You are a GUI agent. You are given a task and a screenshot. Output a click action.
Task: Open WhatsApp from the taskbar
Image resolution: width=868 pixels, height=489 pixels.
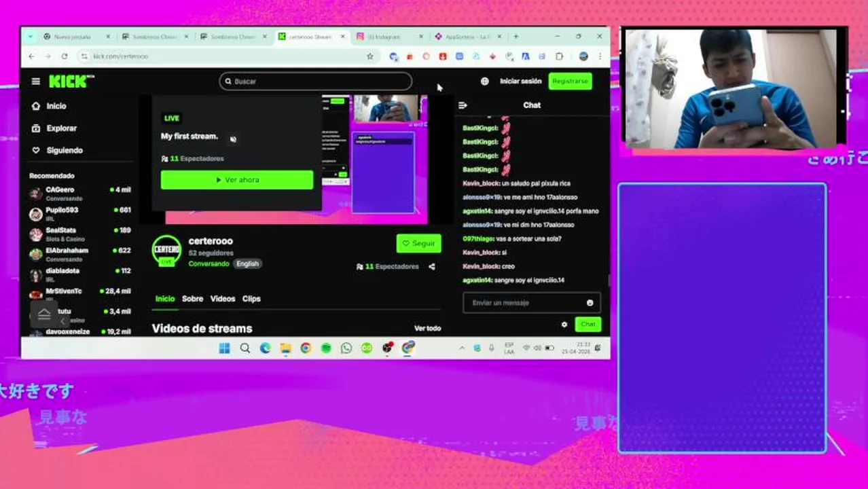[x=346, y=348]
